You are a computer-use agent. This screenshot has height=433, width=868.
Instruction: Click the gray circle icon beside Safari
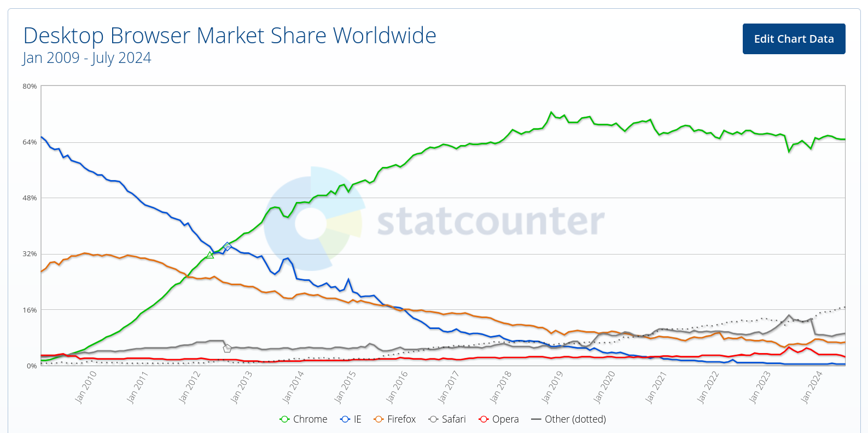[x=434, y=419]
